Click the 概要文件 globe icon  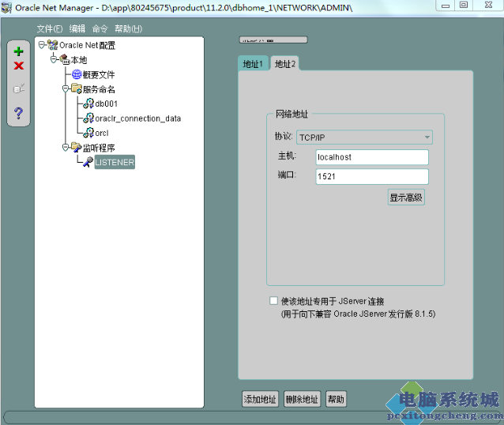77,74
